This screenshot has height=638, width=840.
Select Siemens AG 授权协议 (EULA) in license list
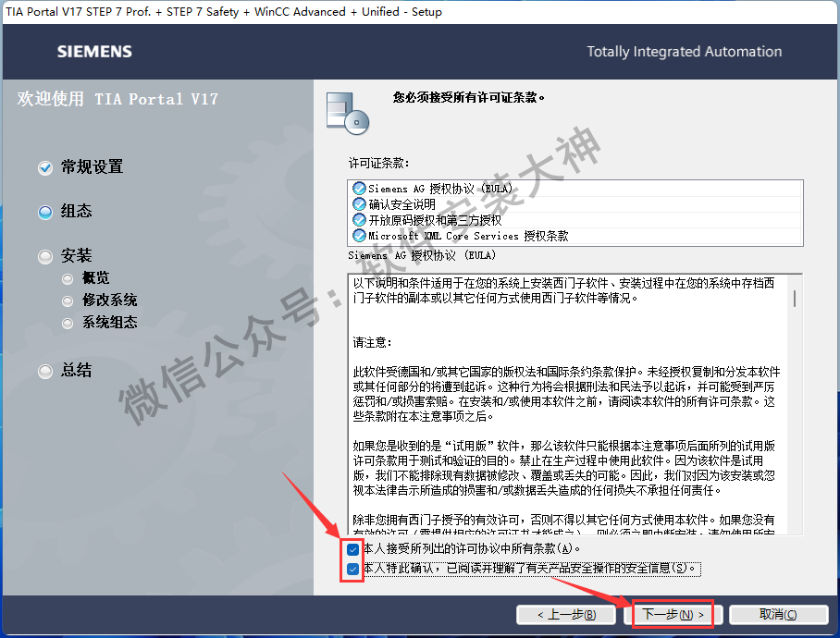point(574,189)
